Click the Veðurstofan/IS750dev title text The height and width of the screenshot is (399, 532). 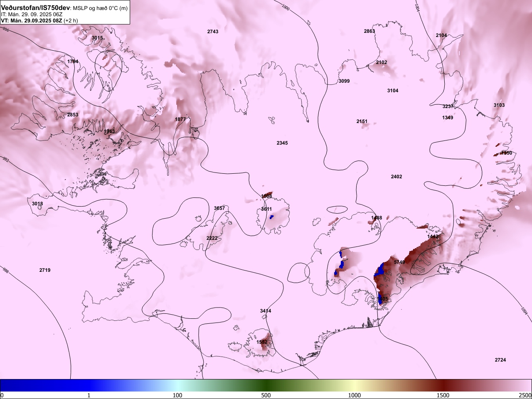pos(35,8)
